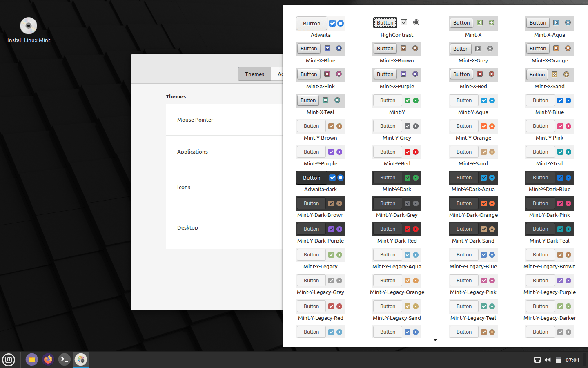Screen dimensions: 588x368
Task: Pick the Mint-Y-Dark-Grey theme
Action: (397, 207)
